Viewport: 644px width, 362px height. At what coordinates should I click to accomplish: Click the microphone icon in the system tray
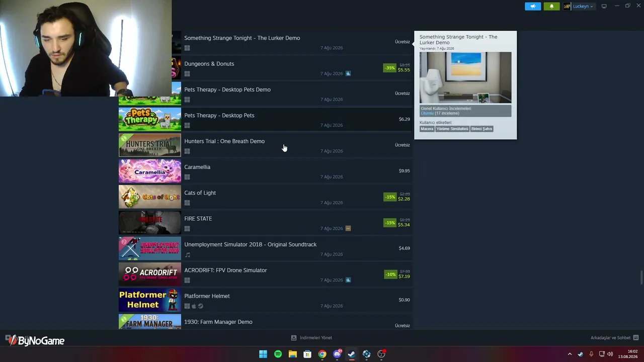[591, 354]
